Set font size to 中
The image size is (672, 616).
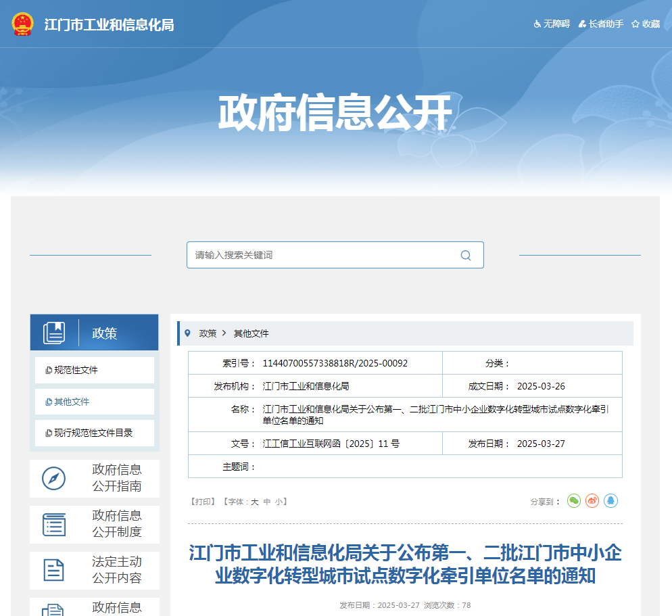tap(267, 502)
